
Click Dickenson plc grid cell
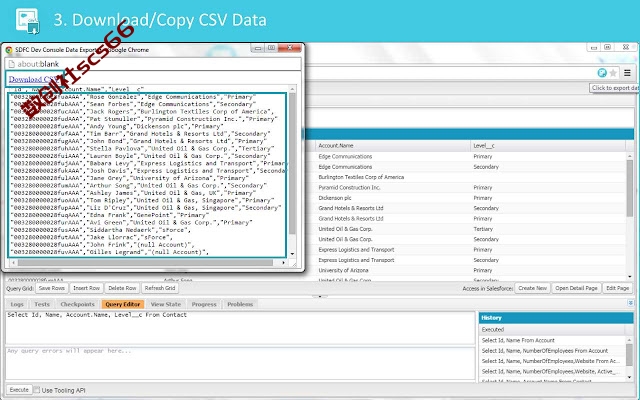[x=392, y=198]
